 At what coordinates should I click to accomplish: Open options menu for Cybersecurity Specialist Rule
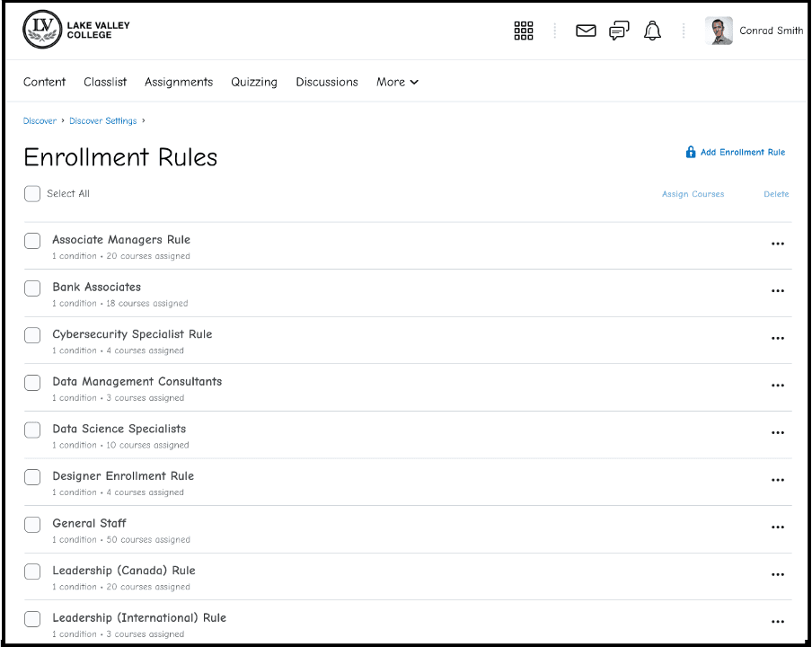778,338
